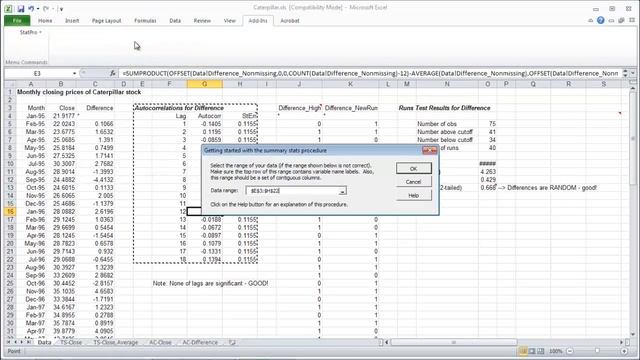Screen dimensions: 640x360
Task: Go to first sheet navigation arrow
Action: [x=9, y=342]
